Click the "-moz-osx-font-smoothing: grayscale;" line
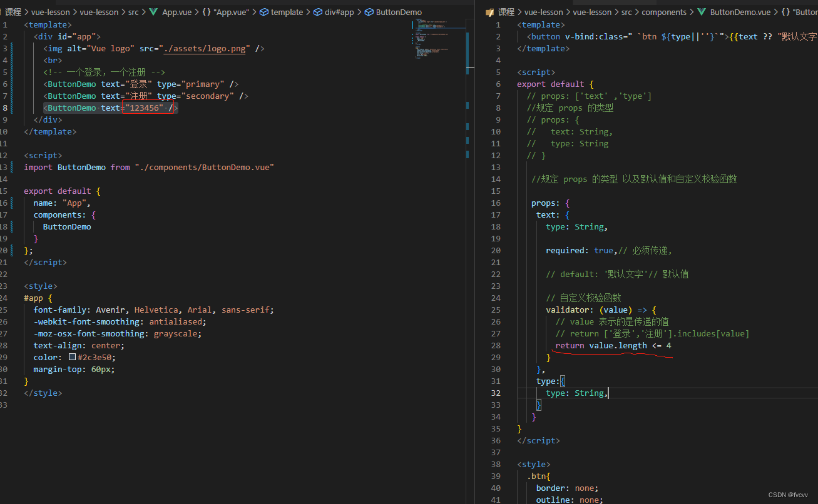 pos(118,333)
